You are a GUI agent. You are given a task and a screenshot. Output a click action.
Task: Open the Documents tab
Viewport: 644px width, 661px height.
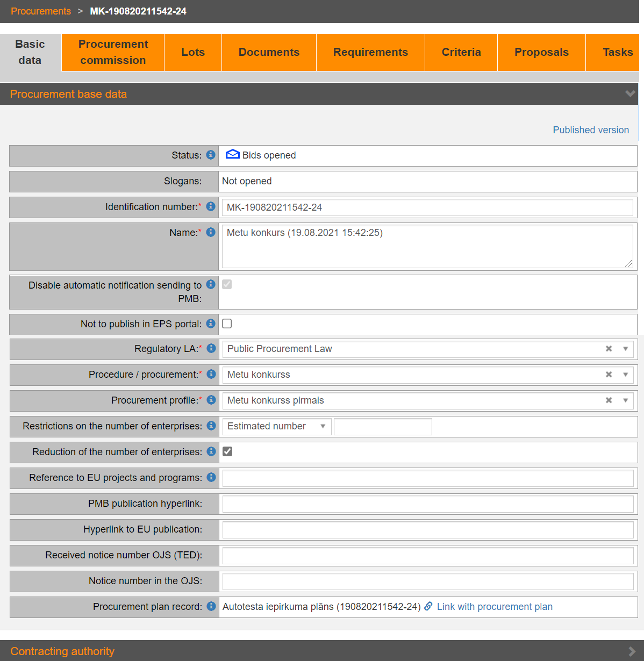pyautogui.click(x=269, y=52)
